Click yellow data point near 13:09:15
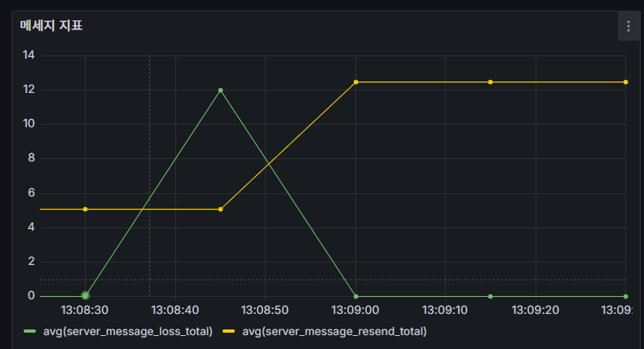The height and width of the screenshot is (349, 644). click(491, 82)
